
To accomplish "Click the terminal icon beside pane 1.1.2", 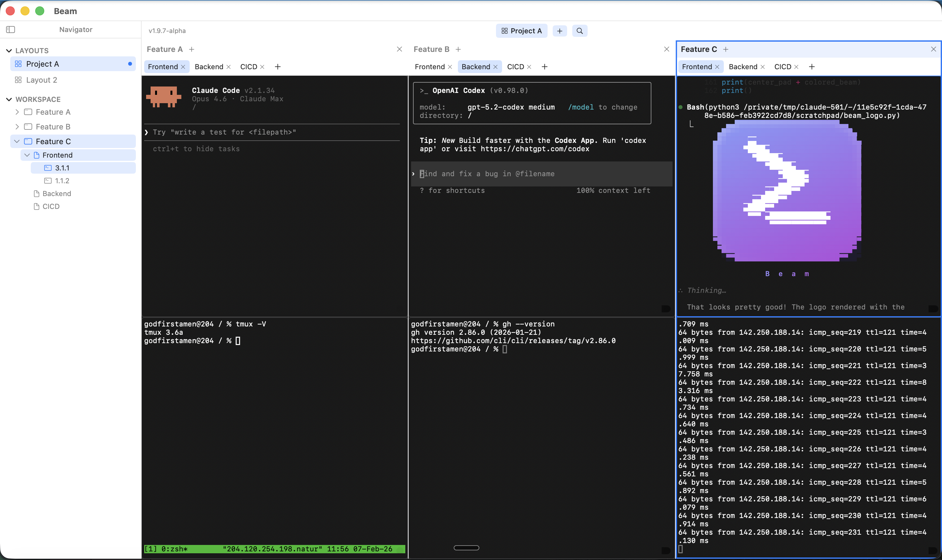I will coord(48,180).
